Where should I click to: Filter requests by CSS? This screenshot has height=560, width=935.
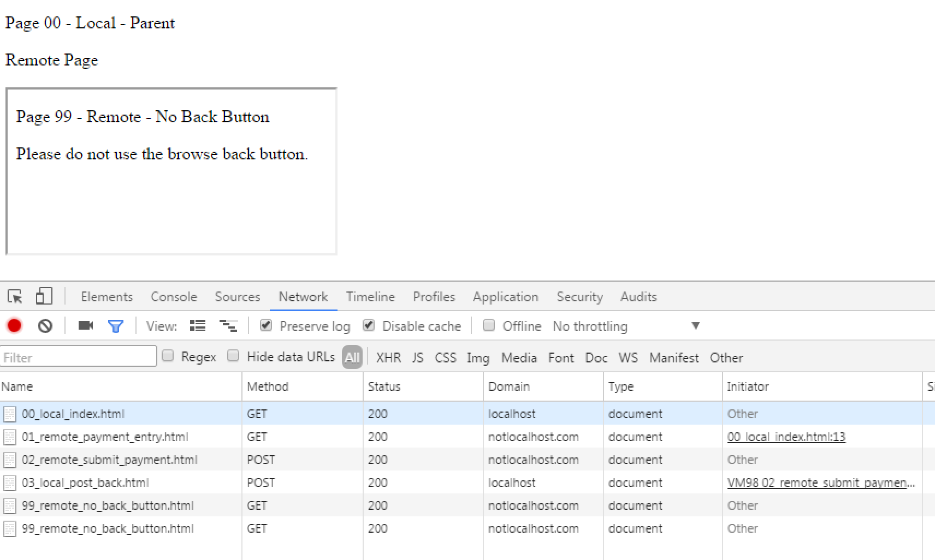click(445, 358)
